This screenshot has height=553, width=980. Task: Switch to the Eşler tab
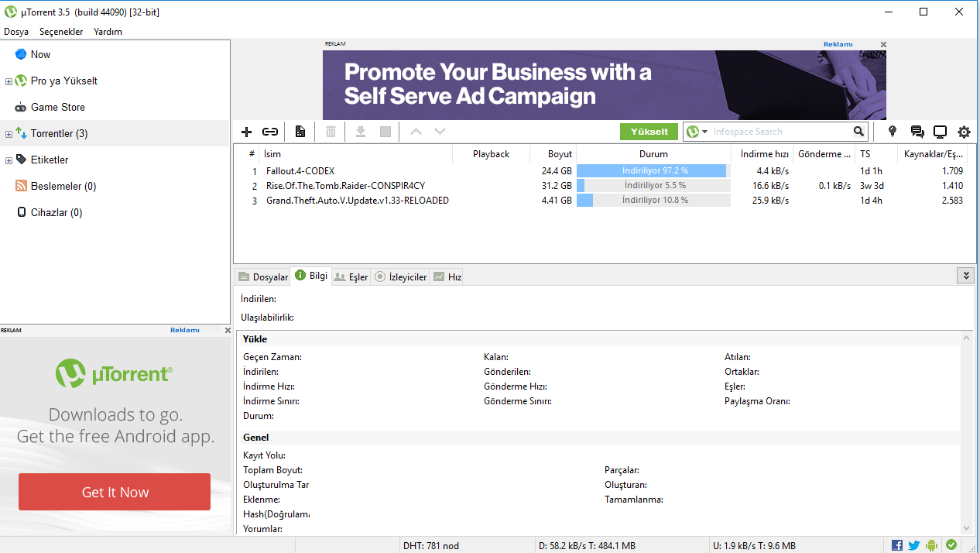click(351, 276)
